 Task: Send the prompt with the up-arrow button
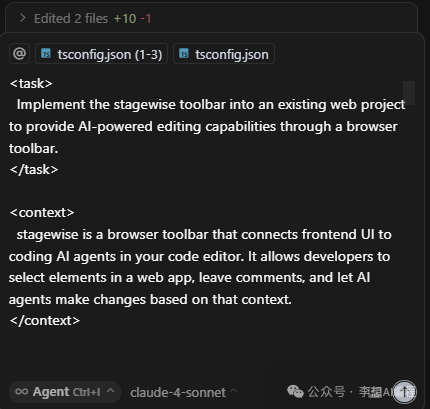click(x=404, y=392)
